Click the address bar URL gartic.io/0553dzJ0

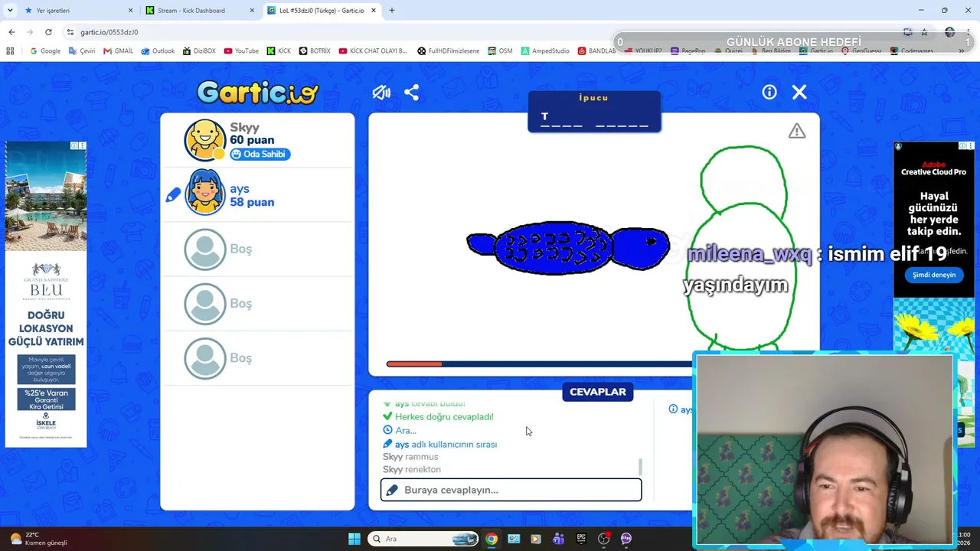pyautogui.click(x=109, y=32)
